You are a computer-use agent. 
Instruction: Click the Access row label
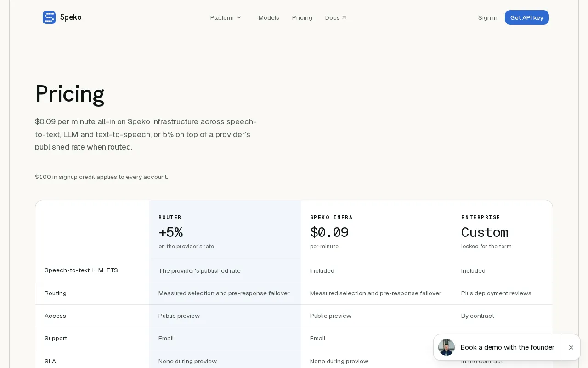point(55,316)
